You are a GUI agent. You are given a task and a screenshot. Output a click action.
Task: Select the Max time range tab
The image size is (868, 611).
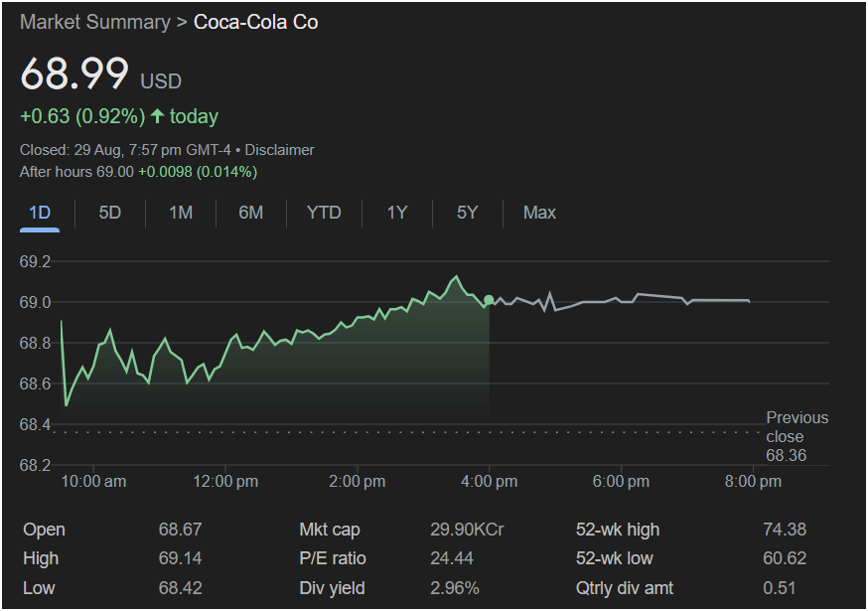(x=539, y=213)
